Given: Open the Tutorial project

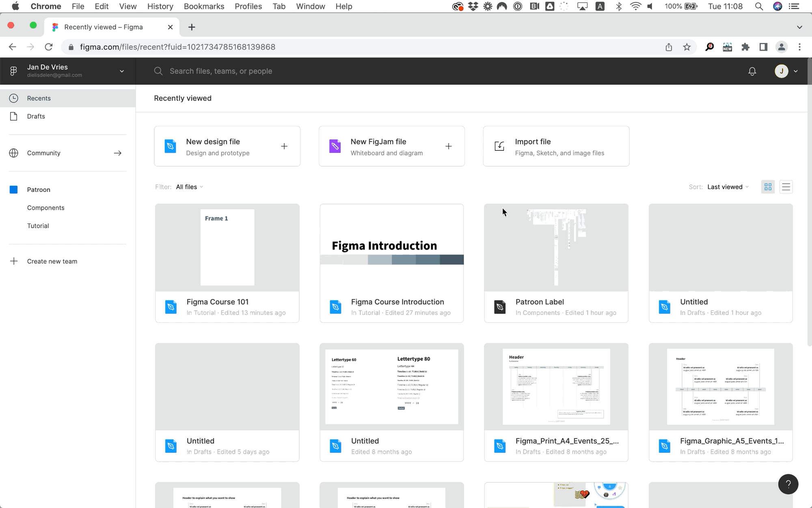Looking at the screenshot, I should point(38,226).
